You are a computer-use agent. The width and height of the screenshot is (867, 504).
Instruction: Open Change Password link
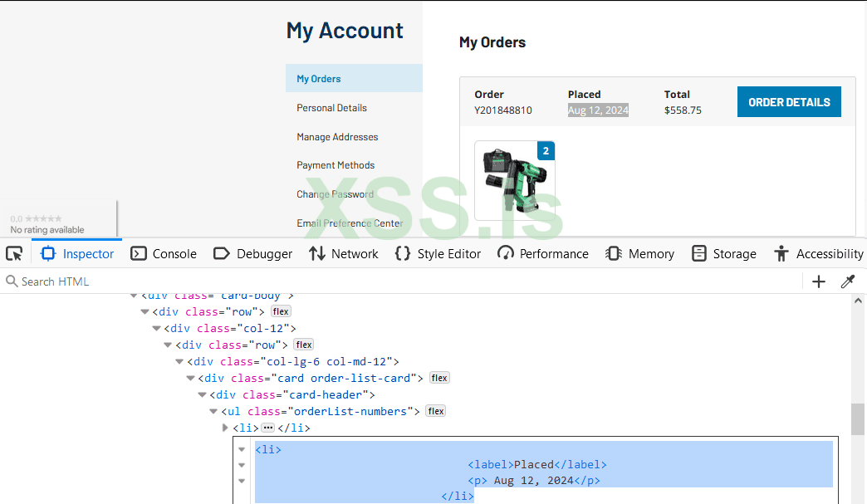tap(335, 194)
